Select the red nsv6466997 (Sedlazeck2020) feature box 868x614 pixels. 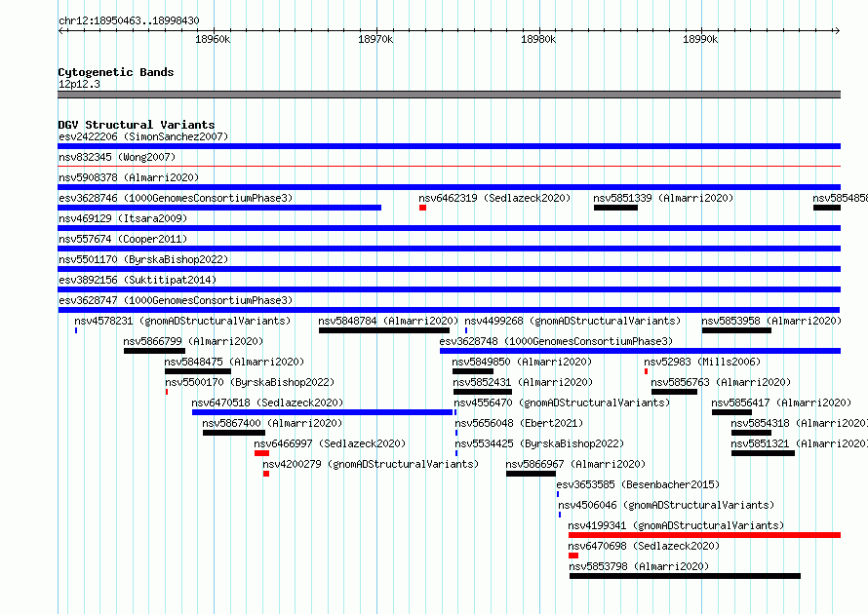click(261, 453)
